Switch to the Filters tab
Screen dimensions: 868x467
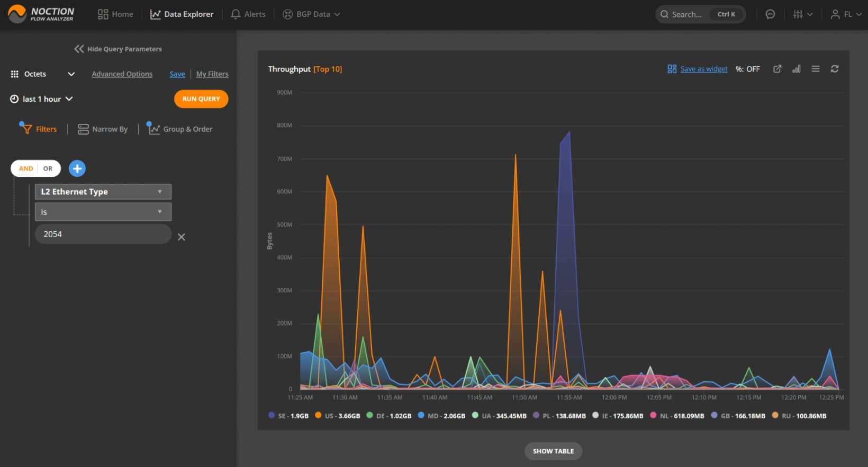click(38, 129)
